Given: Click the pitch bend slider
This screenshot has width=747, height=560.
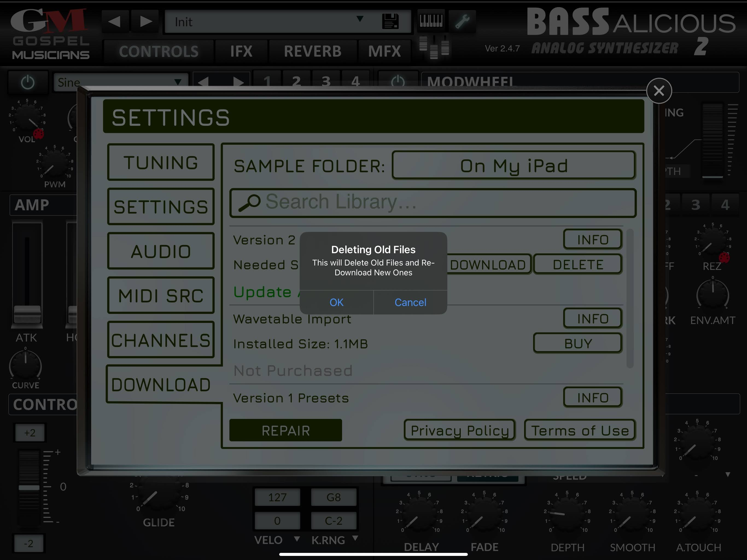Looking at the screenshot, I should tap(29, 488).
